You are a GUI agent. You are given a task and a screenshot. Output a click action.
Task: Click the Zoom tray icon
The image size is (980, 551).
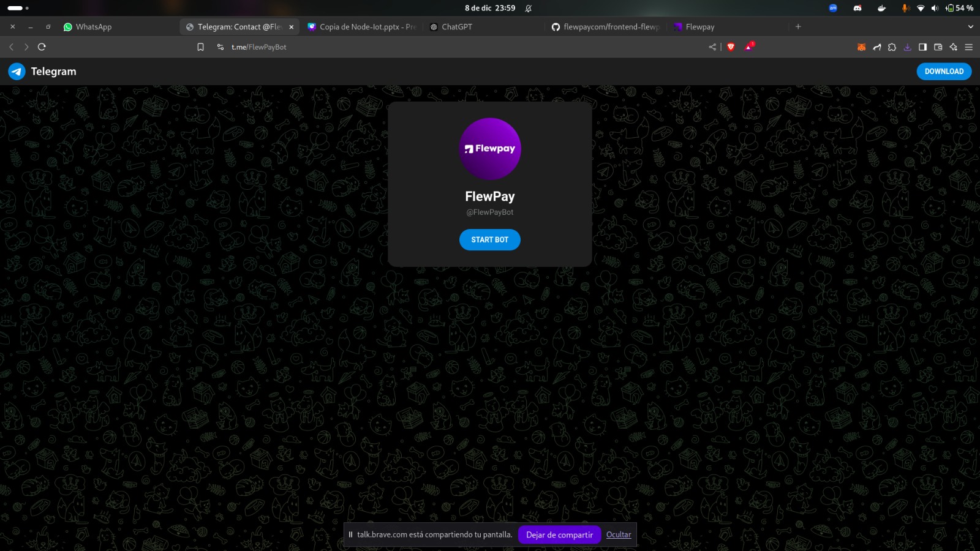[833, 8]
